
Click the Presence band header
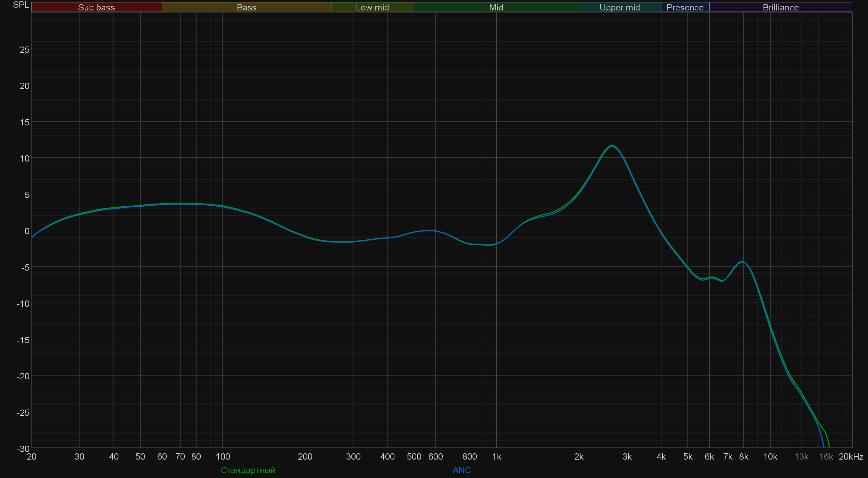click(685, 7)
